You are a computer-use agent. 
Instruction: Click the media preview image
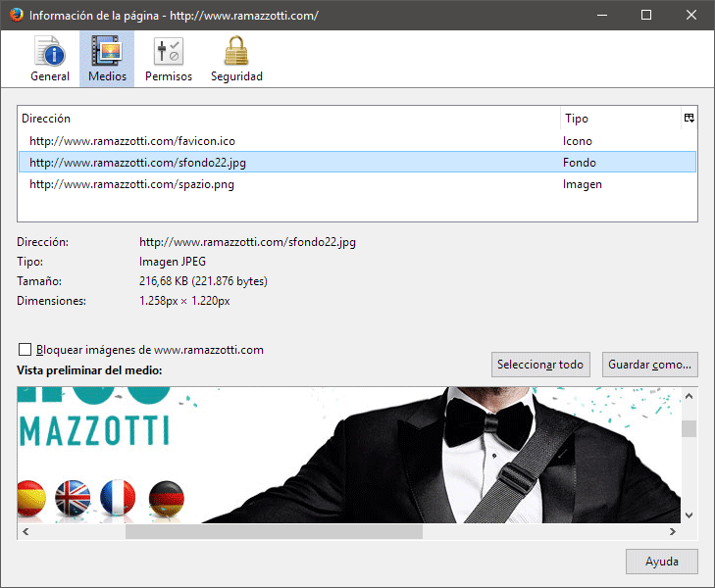(349, 455)
